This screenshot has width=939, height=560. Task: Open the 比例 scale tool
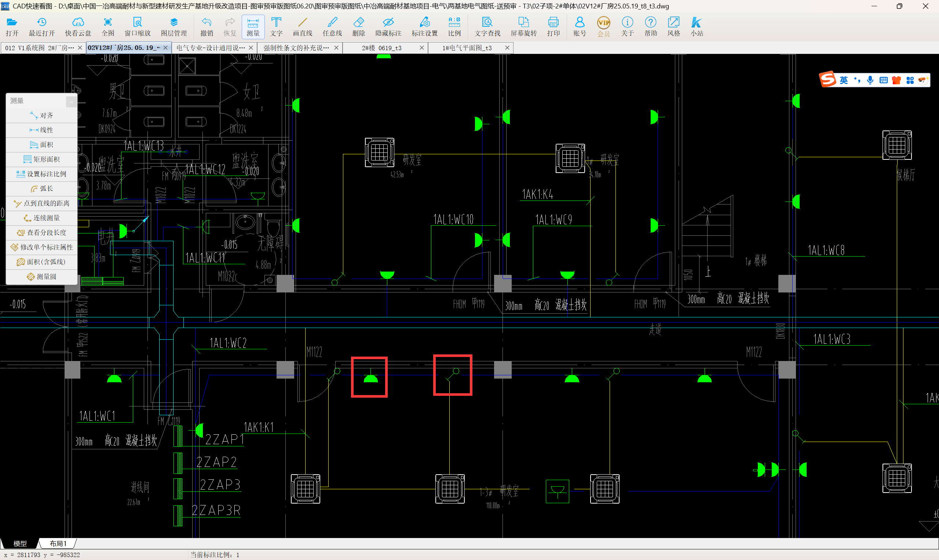click(x=454, y=27)
